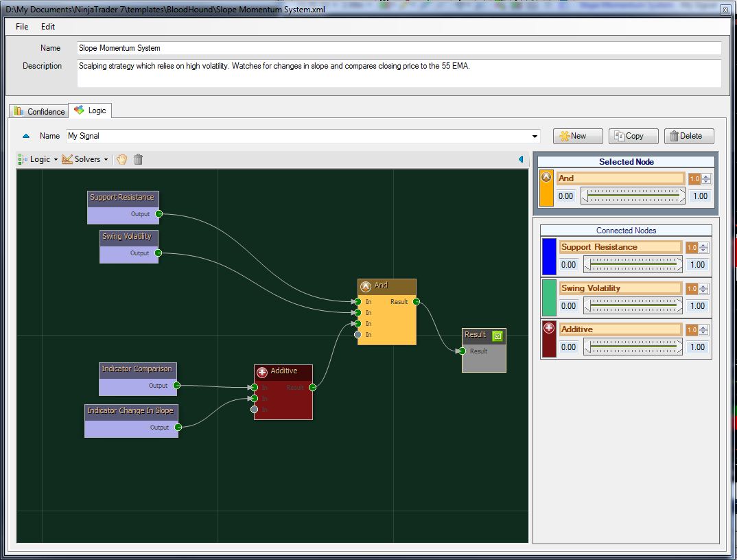Click the unused third input on Additive node

[x=255, y=410]
